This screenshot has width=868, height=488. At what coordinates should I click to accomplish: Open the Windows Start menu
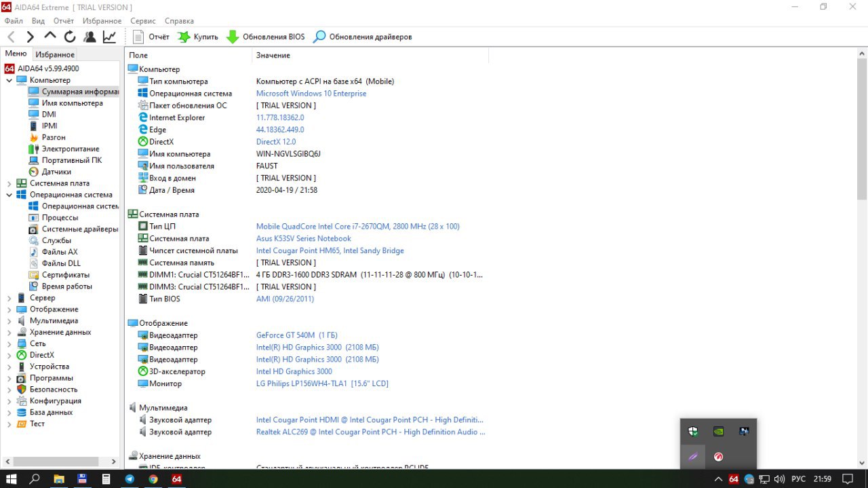click(x=12, y=478)
